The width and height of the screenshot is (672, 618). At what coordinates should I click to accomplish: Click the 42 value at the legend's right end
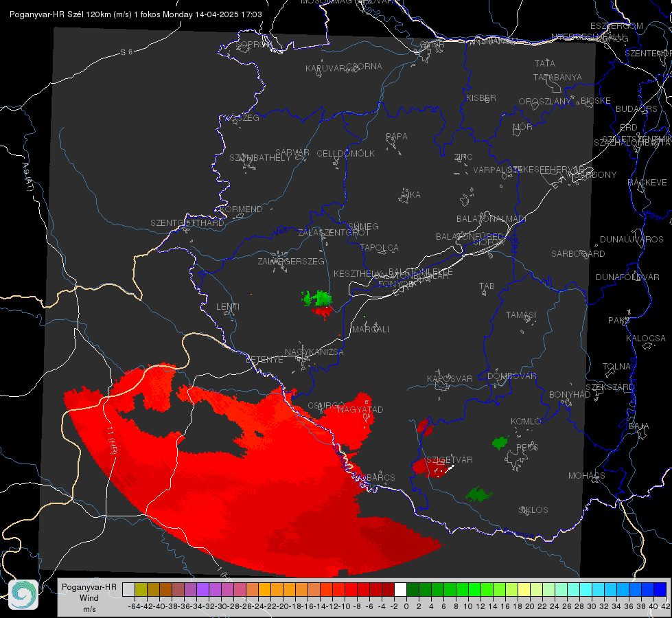(666, 606)
